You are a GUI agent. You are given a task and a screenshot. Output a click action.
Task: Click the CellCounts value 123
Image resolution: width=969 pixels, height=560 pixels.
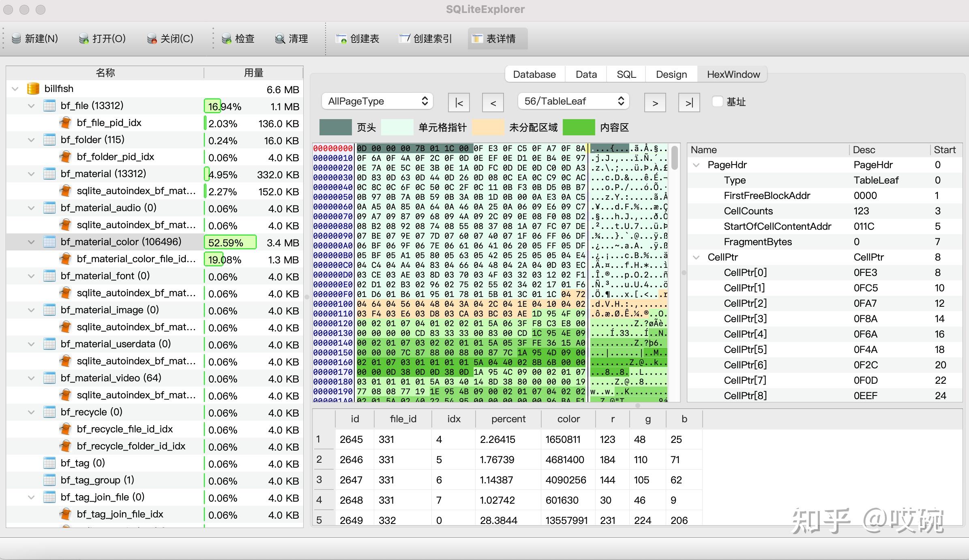pos(862,211)
